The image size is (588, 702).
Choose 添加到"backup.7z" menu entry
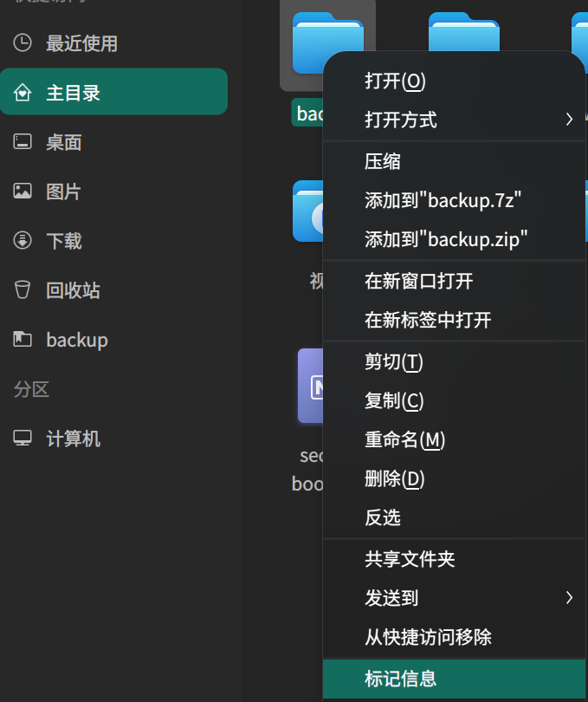click(454, 200)
